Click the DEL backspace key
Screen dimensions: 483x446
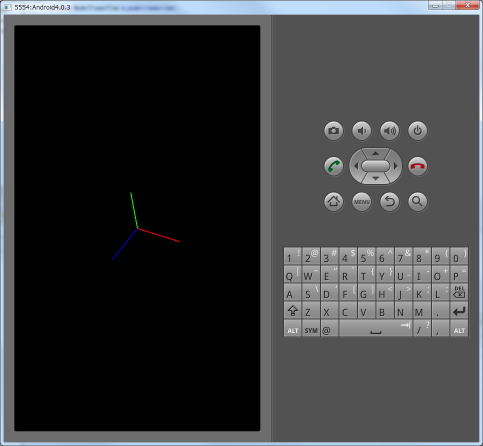pos(459,292)
